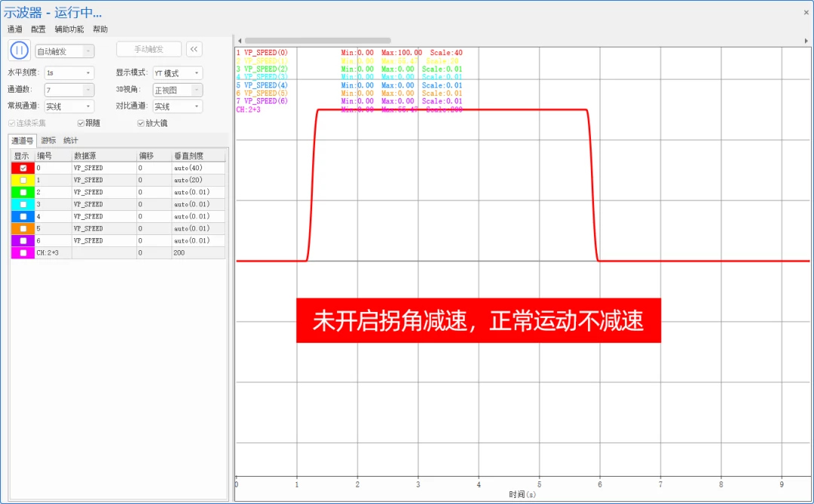The height and width of the screenshot is (504, 814).
Task: Click the right arrow of the horizontal scrollbar
Action: click(806, 41)
